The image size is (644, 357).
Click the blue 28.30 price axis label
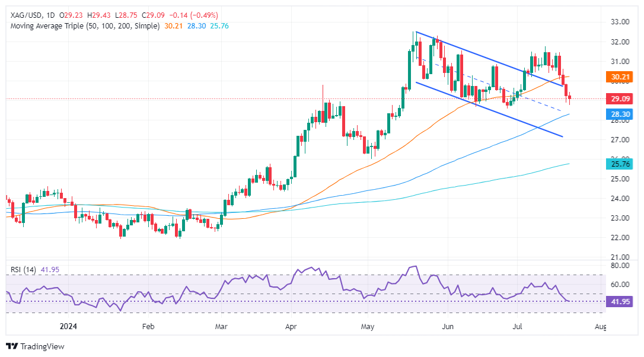621,114
